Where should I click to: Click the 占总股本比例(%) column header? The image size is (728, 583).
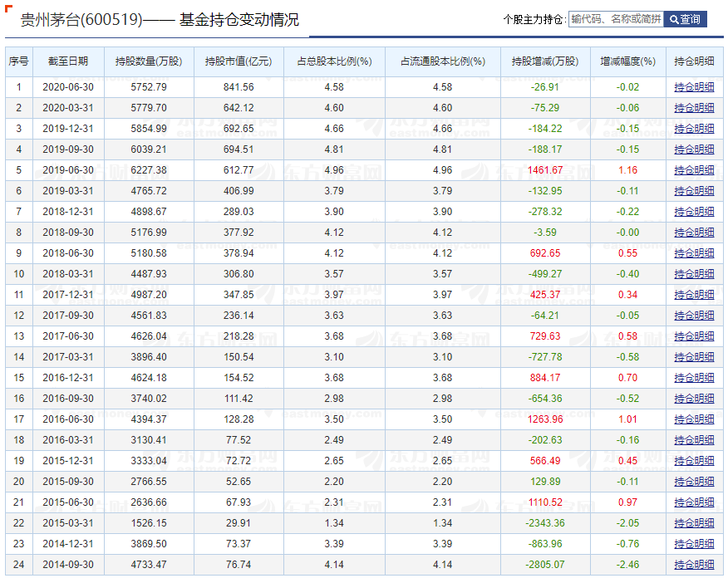pyautogui.click(x=334, y=61)
